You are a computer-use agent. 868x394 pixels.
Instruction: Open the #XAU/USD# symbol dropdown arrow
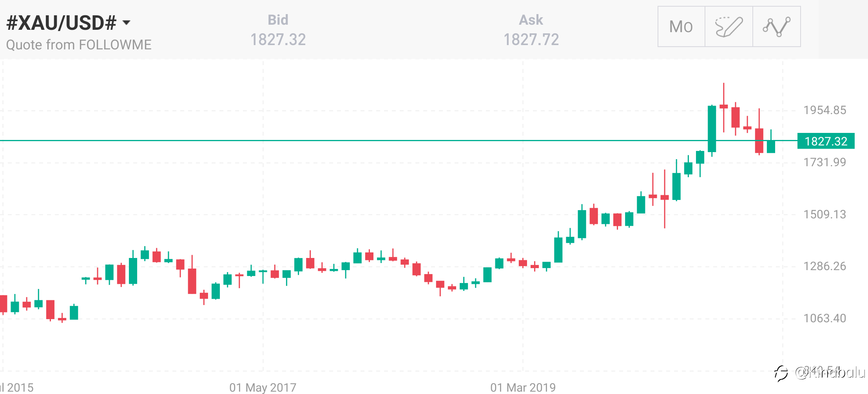pyautogui.click(x=126, y=23)
